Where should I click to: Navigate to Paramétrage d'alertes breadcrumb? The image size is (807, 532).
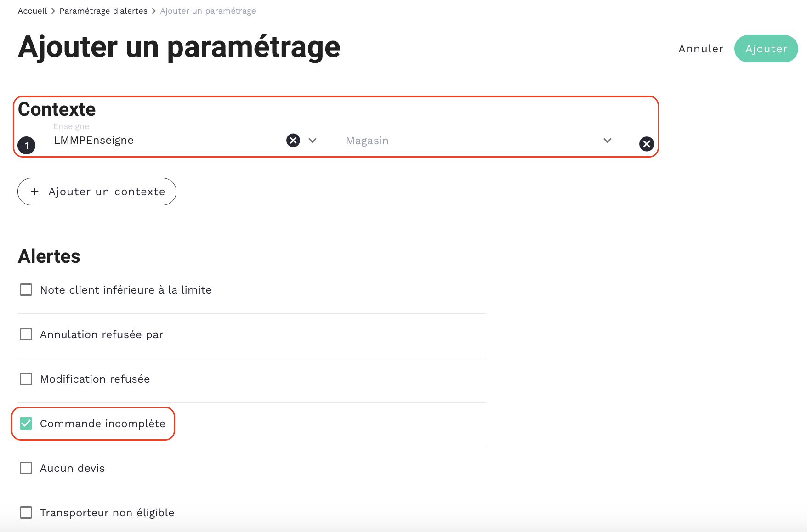point(103,11)
